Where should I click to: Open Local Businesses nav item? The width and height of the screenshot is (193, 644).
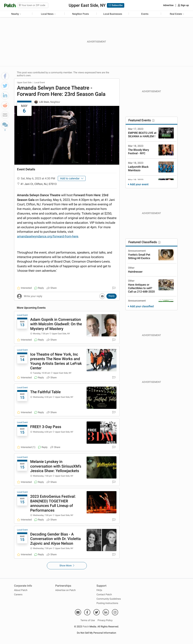pos(113,14)
